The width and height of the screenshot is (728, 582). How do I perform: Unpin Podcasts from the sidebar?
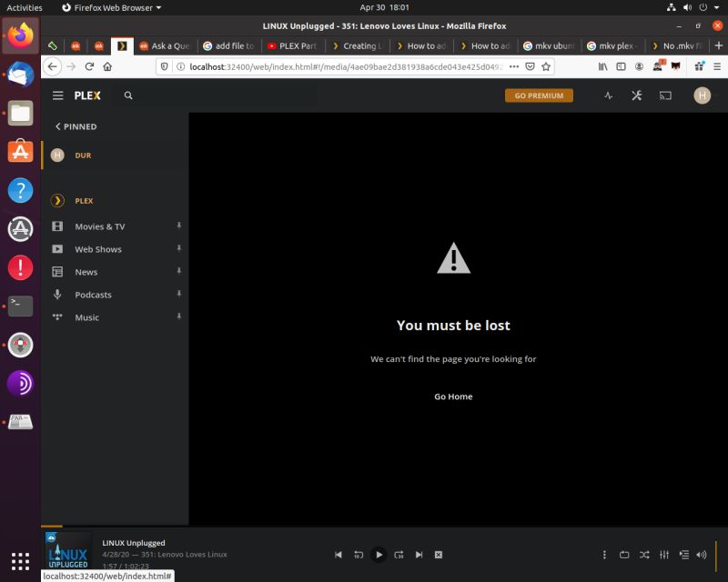pos(179,295)
